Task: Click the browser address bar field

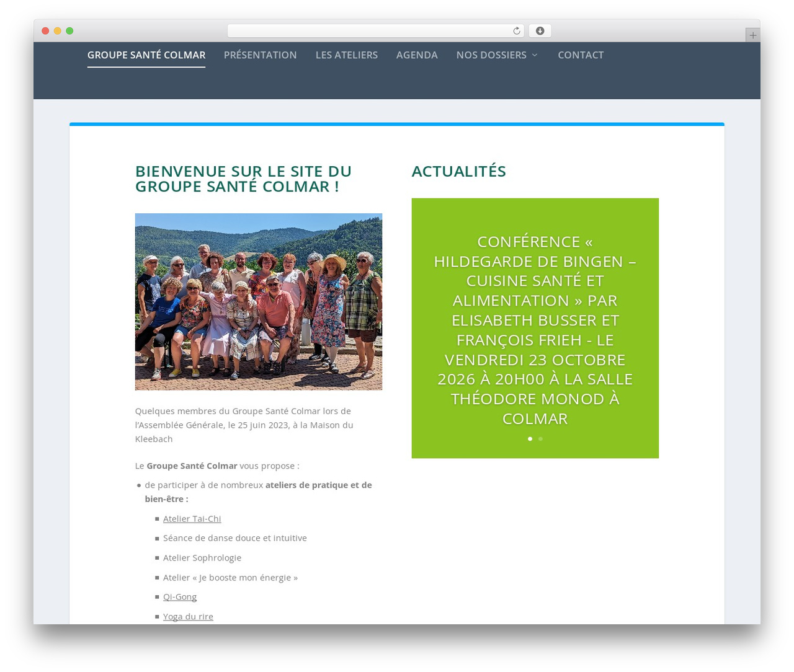Action: pyautogui.click(x=376, y=31)
